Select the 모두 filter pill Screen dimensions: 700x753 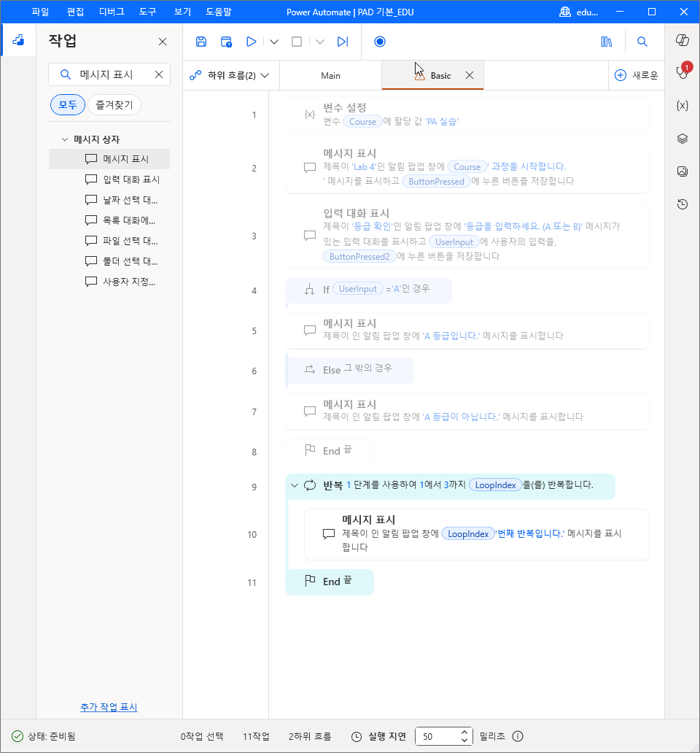(68, 104)
